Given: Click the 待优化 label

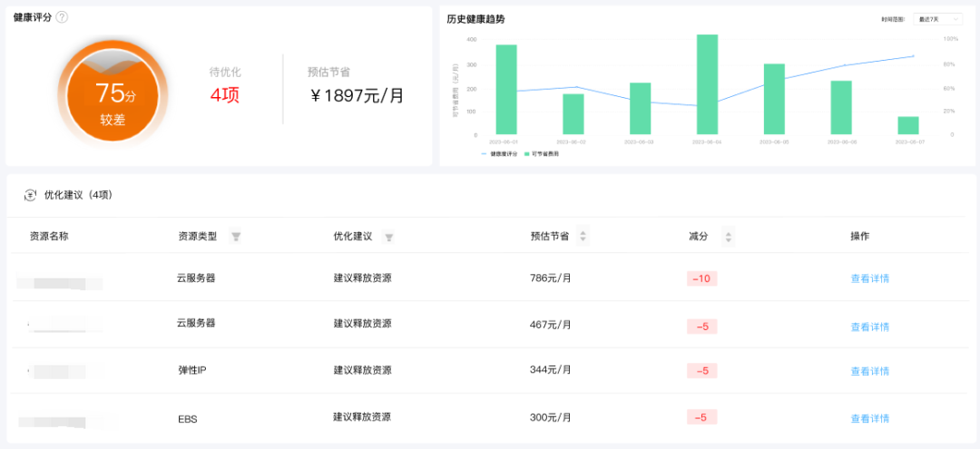Looking at the screenshot, I should 225,73.
